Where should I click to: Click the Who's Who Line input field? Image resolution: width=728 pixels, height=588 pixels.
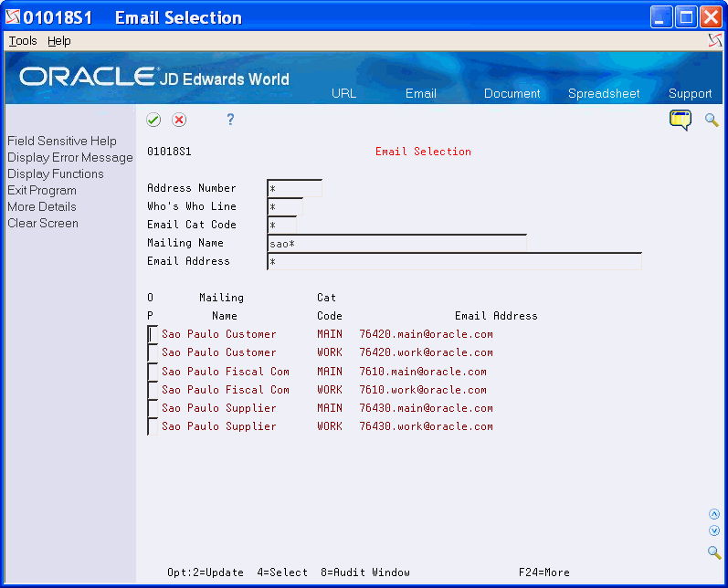pos(285,206)
